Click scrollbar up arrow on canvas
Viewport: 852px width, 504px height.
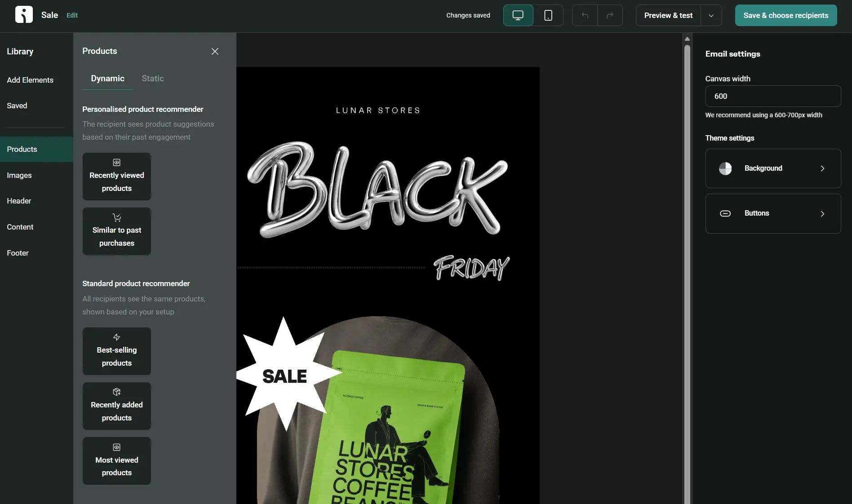[x=687, y=39]
